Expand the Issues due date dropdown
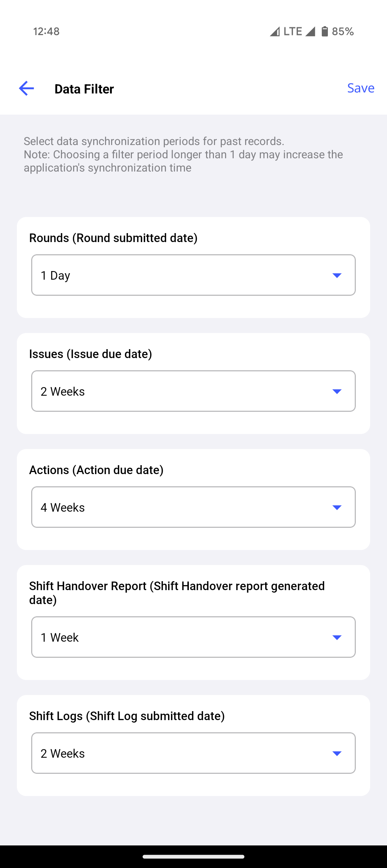The width and height of the screenshot is (387, 868). tap(193, 391)
